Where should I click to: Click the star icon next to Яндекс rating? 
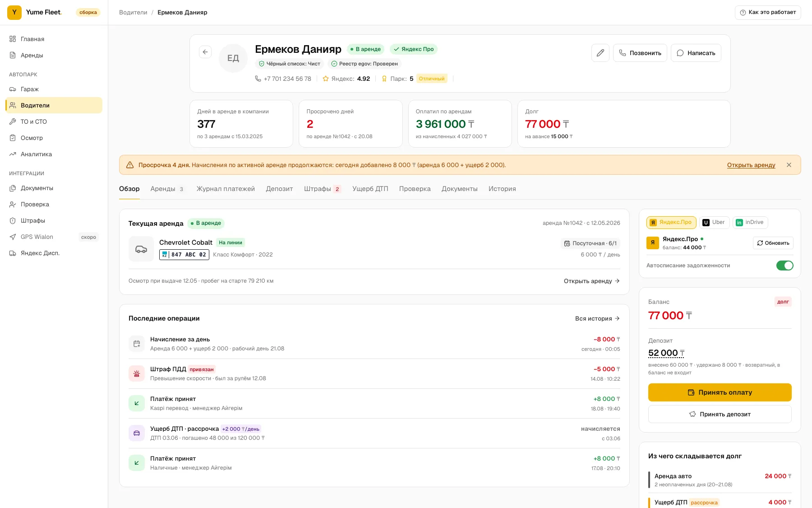point(326,79)
